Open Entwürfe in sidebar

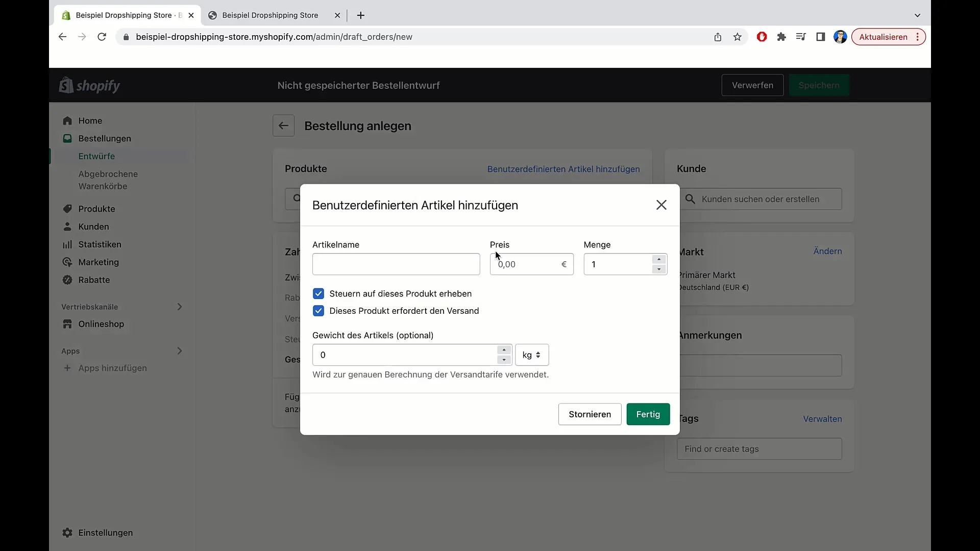tap(96, 156)
